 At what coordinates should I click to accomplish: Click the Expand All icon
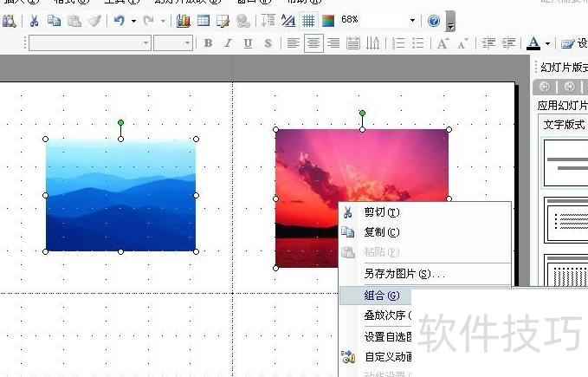click(268, 20)
